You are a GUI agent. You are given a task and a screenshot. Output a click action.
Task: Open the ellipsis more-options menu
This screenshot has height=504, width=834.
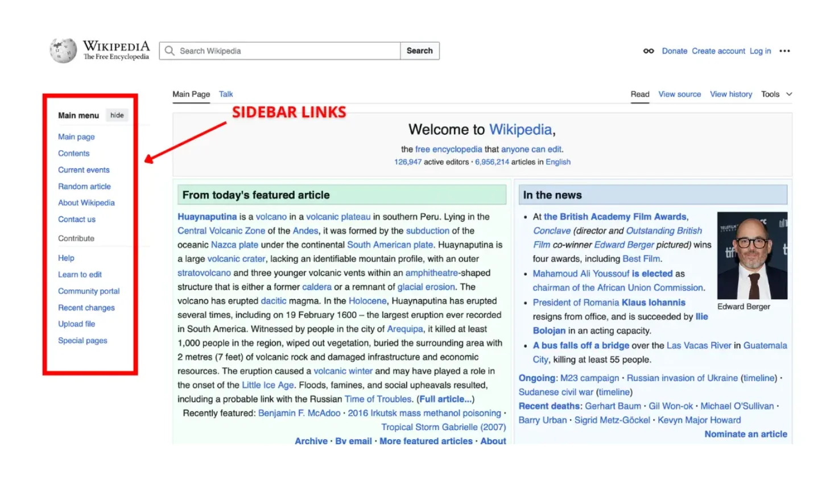pos(785,51)
